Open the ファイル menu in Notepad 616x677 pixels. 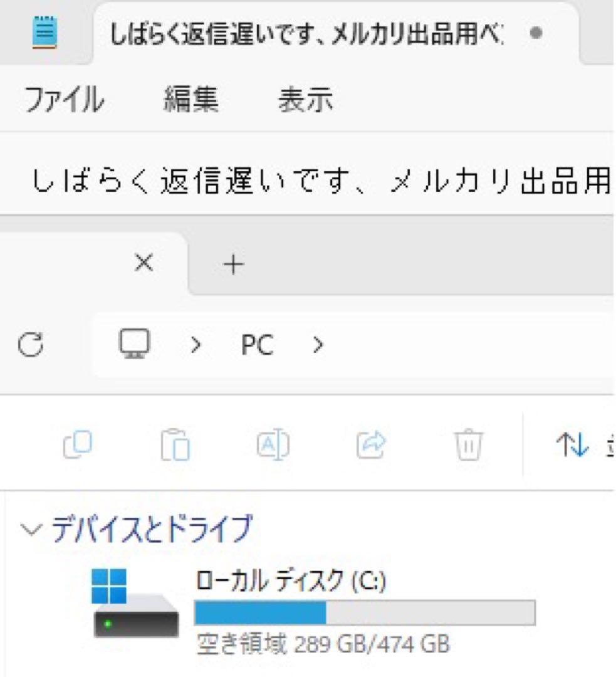tap(63, 99)
